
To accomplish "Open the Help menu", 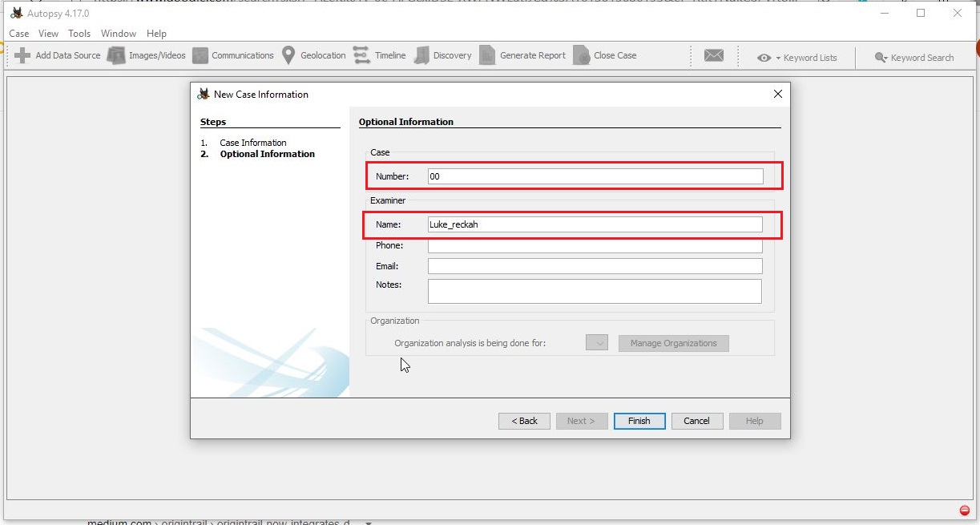I will pyautogui.click(x=157, y=34).
